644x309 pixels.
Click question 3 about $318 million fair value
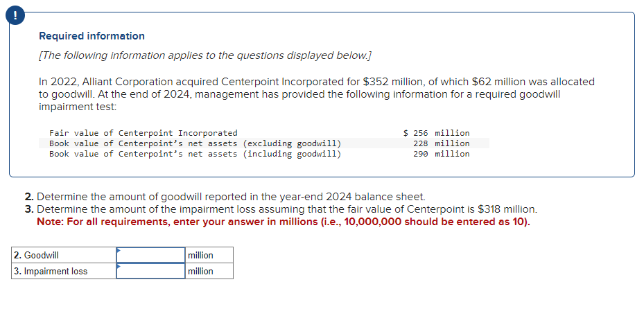tap(281, 209)
